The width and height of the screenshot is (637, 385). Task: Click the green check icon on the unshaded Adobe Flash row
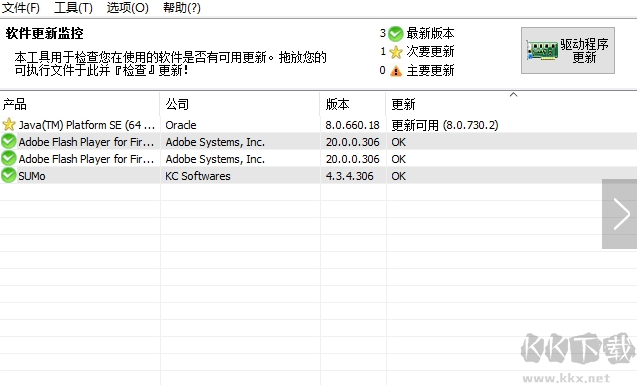click(x=9, y=158)
